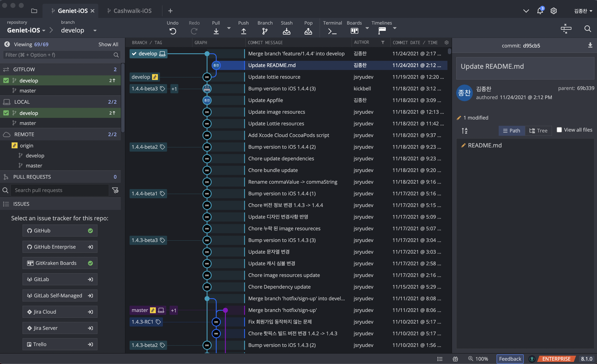The height and width of the screenshot is (364, 597).
Task: Click the Branch toolbar icon
Action: pyautogui.click(x=265, y=31)
